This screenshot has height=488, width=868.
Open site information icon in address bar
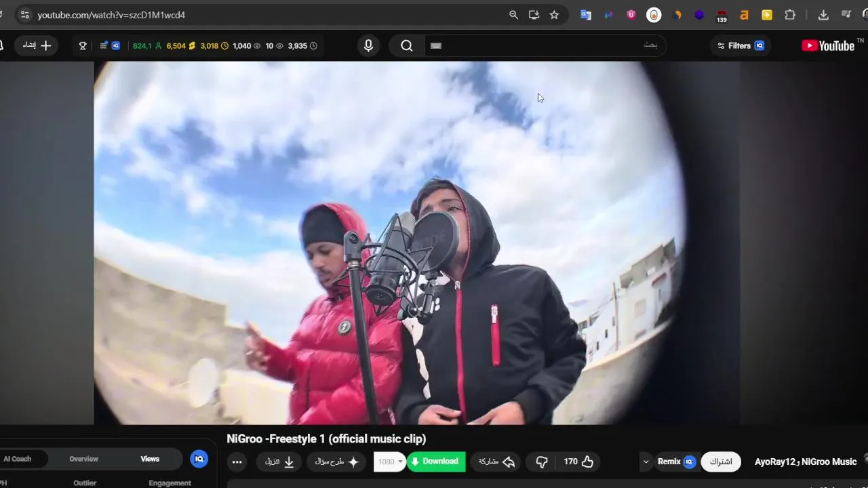24,15
